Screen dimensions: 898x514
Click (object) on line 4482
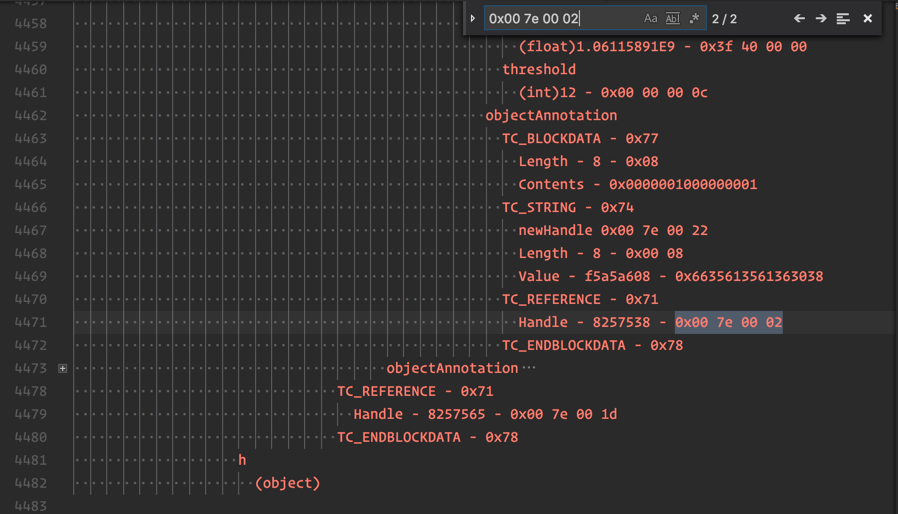coord(287,482)
